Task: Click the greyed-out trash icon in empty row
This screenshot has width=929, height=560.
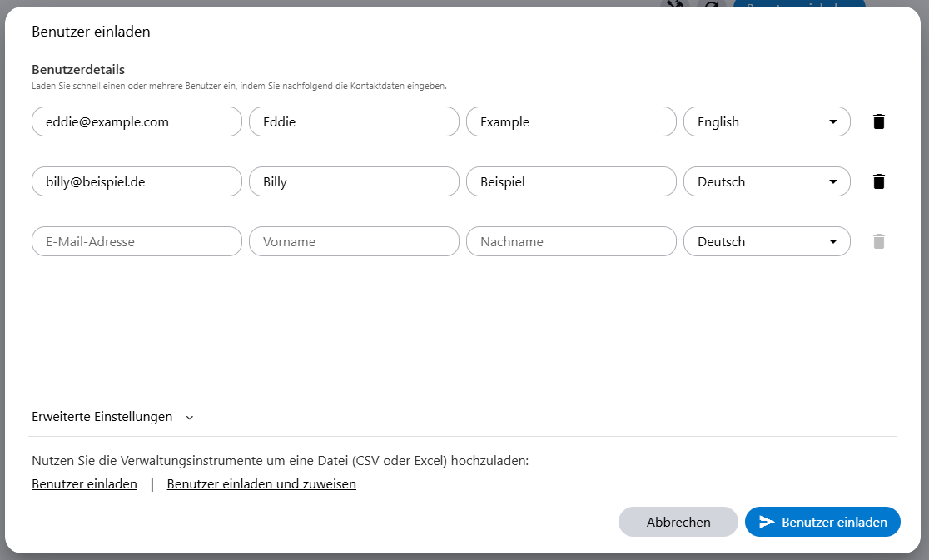Action: (x=878, y=241)
